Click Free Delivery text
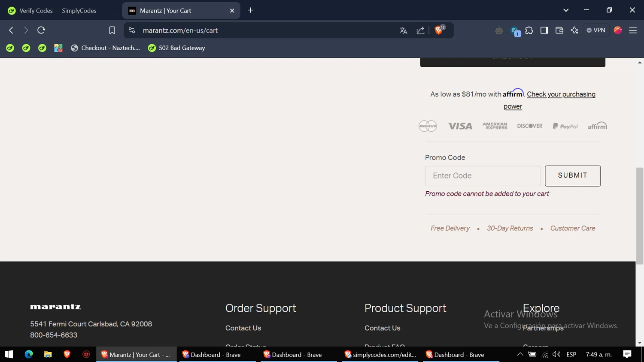The height and width of the screenshot is (362, 644). 450,229
